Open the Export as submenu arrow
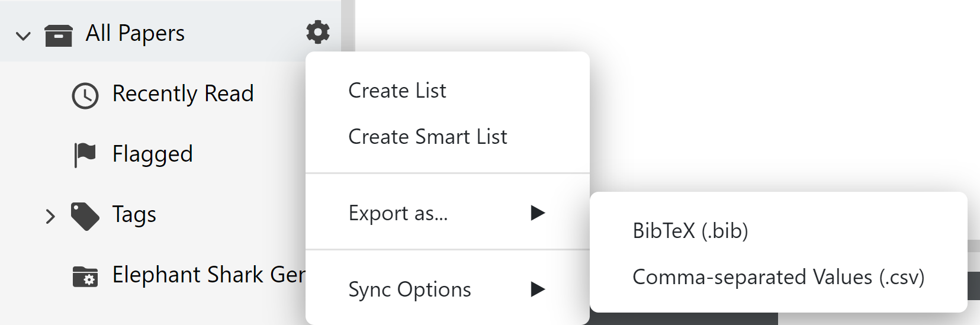Screen dimensions: 980x325 [x=538, y=213]
